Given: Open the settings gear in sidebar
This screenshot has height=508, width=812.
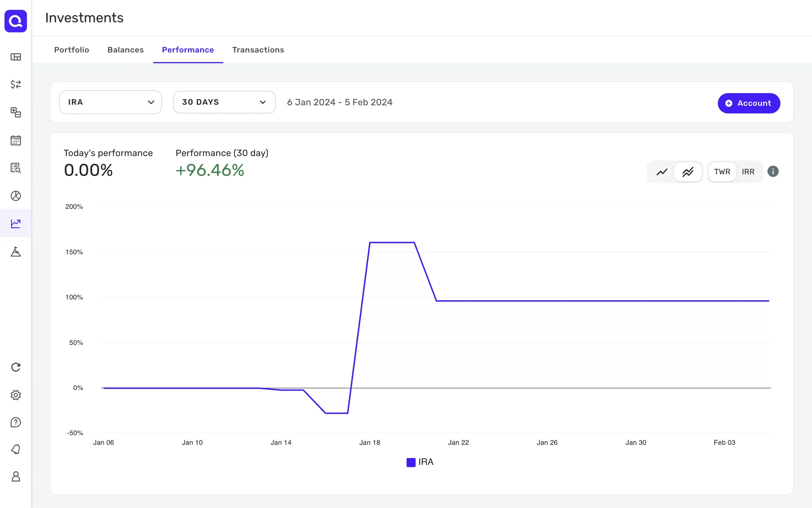Looking at the screenshot, I should point(16,395).
